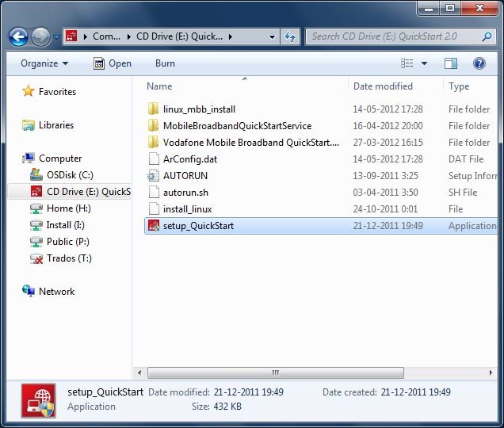Image resolution: width=504 pixels, height=428 pixels.
Task: Click the Date created value in details pane
Action: point(415,392)
